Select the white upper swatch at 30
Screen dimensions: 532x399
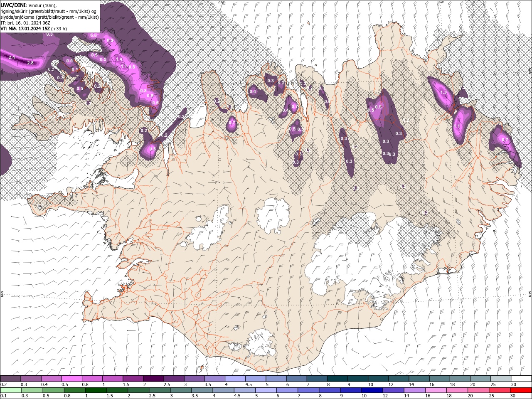[521, 379]
